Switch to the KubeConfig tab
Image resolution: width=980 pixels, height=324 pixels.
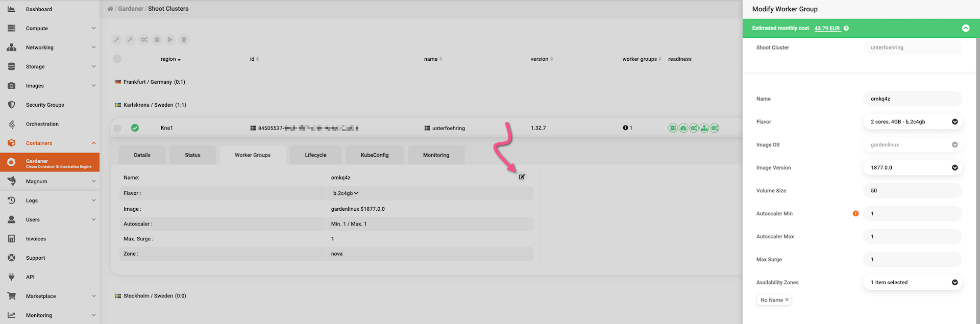click(x=375, y=155)
